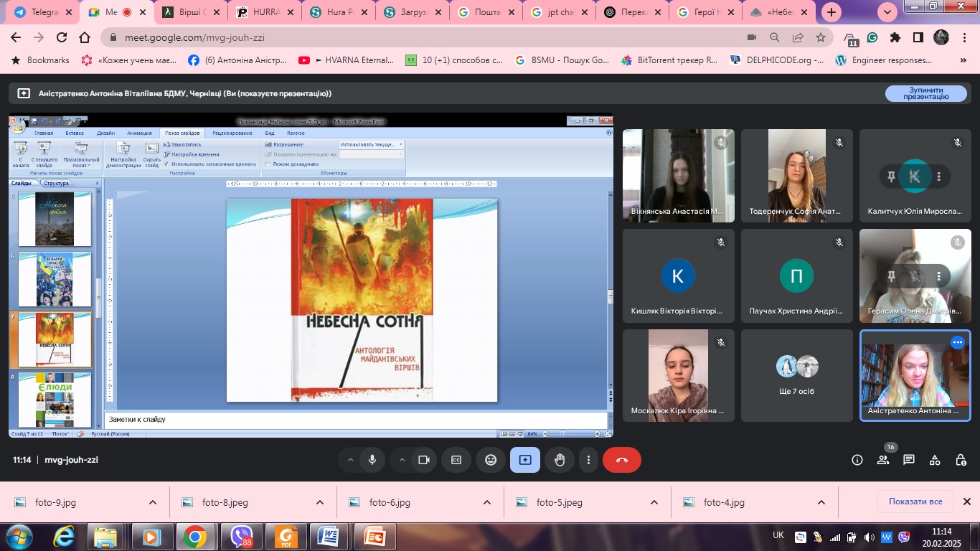980x551 pixels.
Task: Open the 'Рецензирование' ribbon tab
Action: (232, 133)
